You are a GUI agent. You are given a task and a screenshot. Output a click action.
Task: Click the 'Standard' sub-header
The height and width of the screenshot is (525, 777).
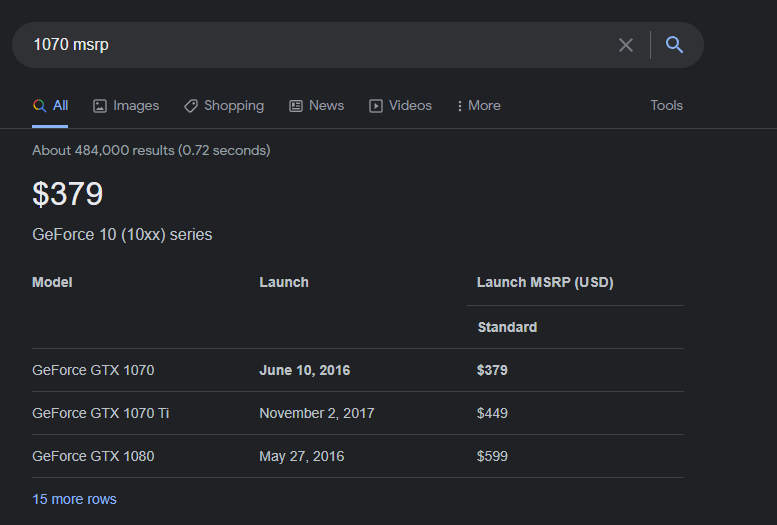[507, 327]
